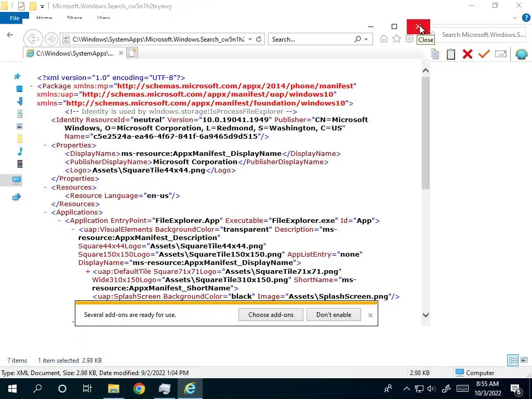Collapse the Application EntryPoint node
532x399 pixels.
pos(59,220)
